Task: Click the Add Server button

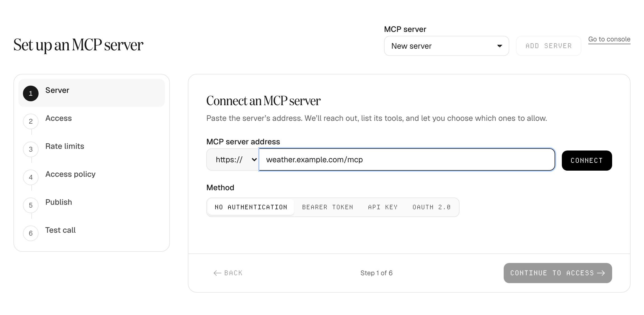Action: (548, 46)
